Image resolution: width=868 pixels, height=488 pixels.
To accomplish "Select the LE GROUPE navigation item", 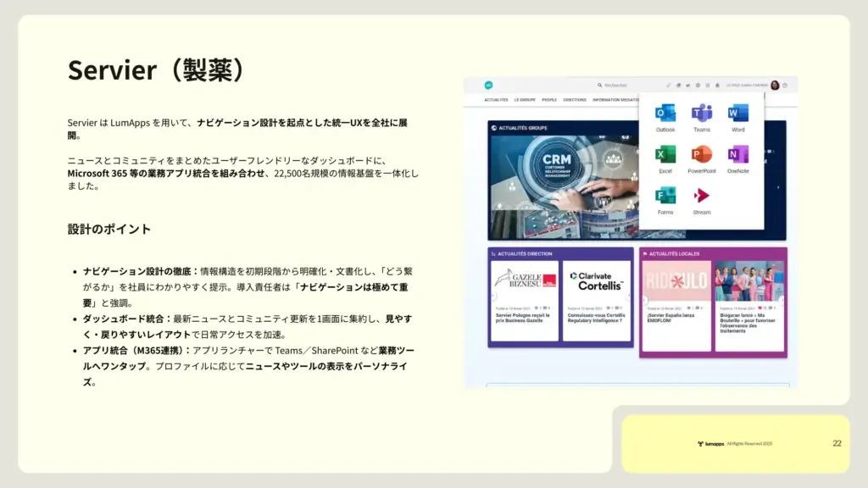I will (525, 100).
